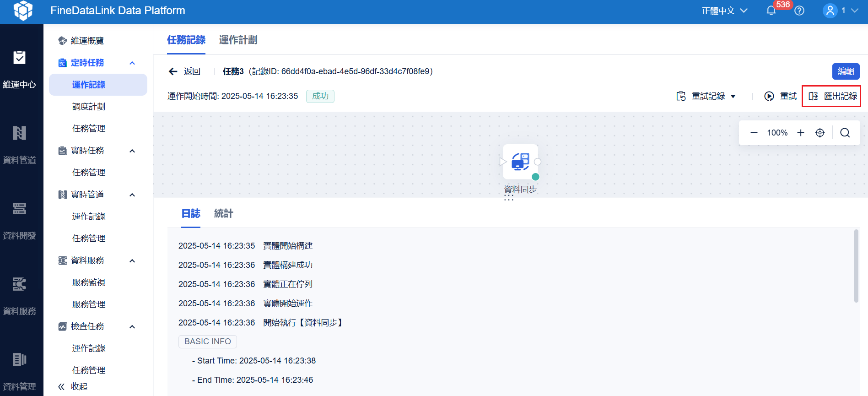Open 資料服務 in the left rail
This screenshot has width=868, height=396.
[19, 296]
